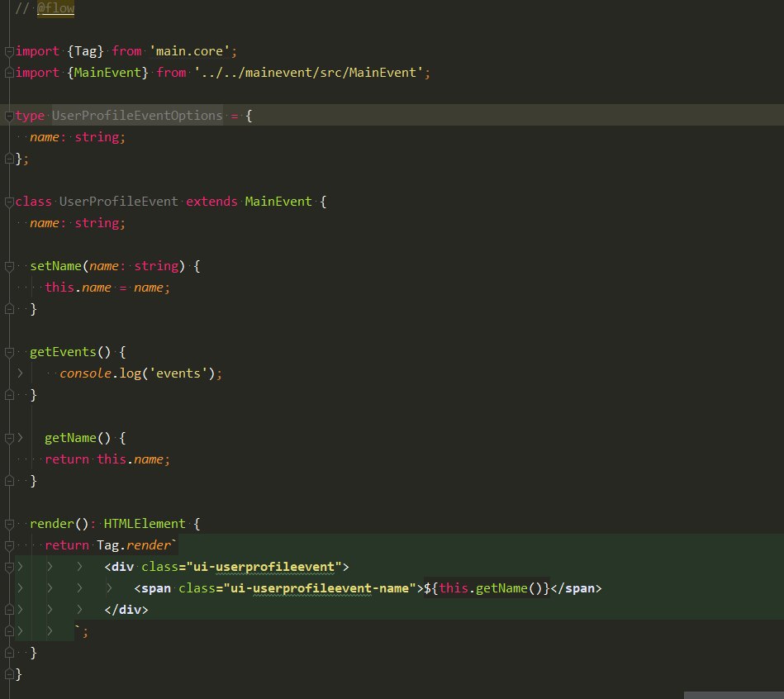This screenshot has width=784, height=699.
Task: Click the setName method name
Action: [55, 266]
